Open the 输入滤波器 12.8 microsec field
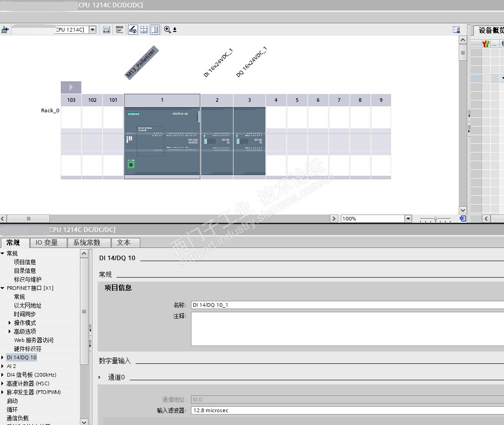The width and height of the screenshot is (504, 425). point(347,410)
